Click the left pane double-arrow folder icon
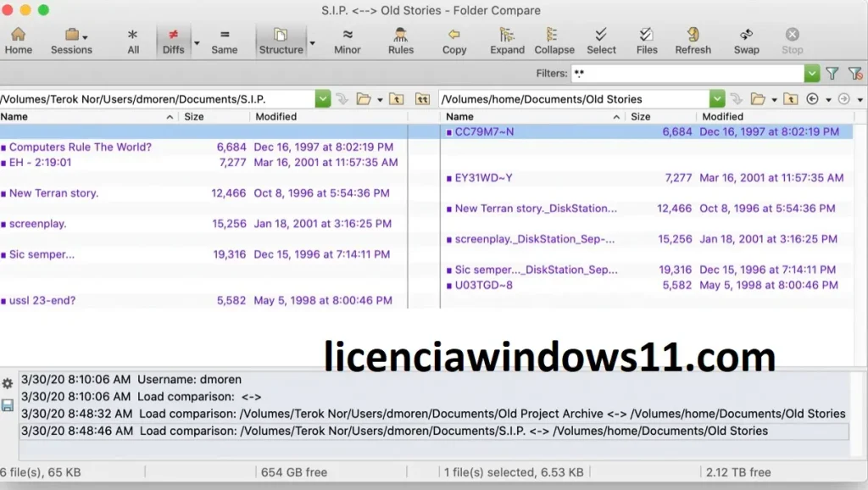Viewport: 868px width, 490px height. pyautogui.click(x=422, y=99)
